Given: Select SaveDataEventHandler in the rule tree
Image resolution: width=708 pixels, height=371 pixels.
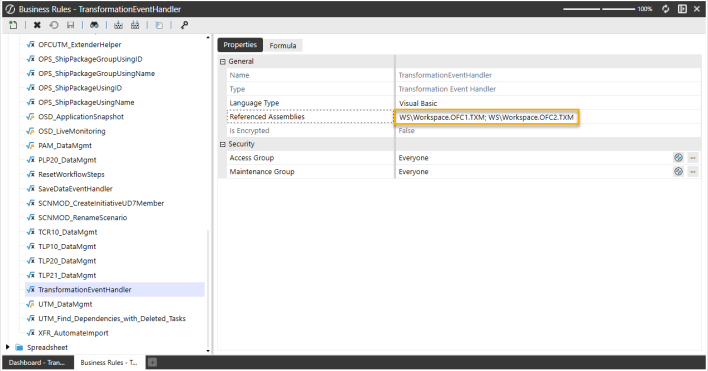Looking at the screenshot, I should coord(75,189).
